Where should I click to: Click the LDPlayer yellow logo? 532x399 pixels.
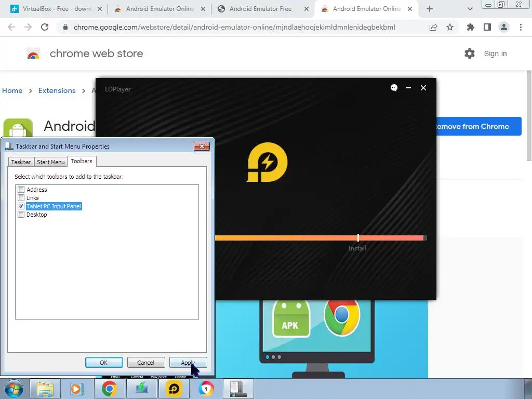point(267,162)
